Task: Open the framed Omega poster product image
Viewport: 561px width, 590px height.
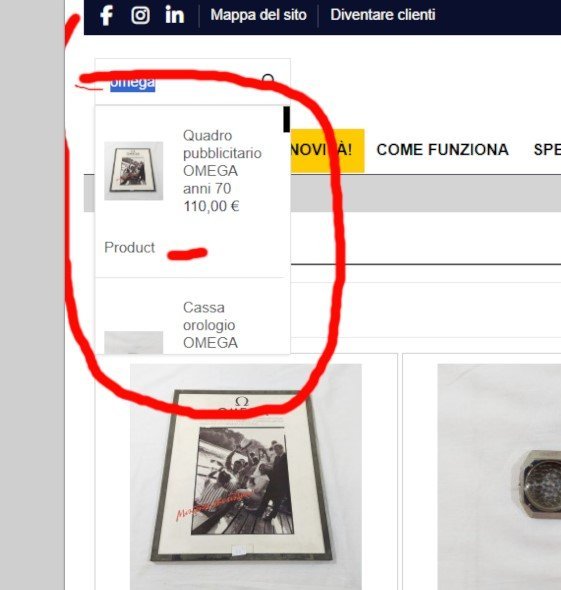Action: pos(246,477)
